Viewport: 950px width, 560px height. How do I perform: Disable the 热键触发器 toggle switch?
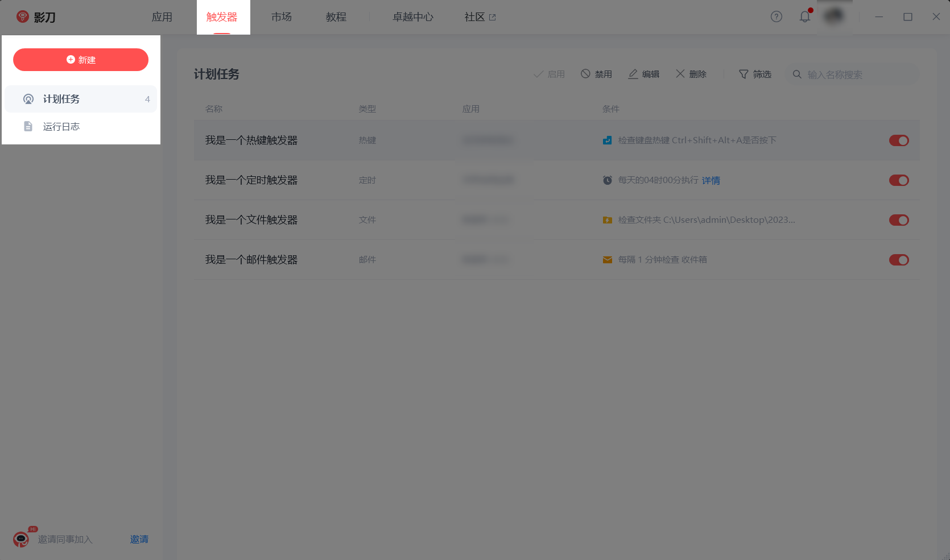tap(899, 140)
